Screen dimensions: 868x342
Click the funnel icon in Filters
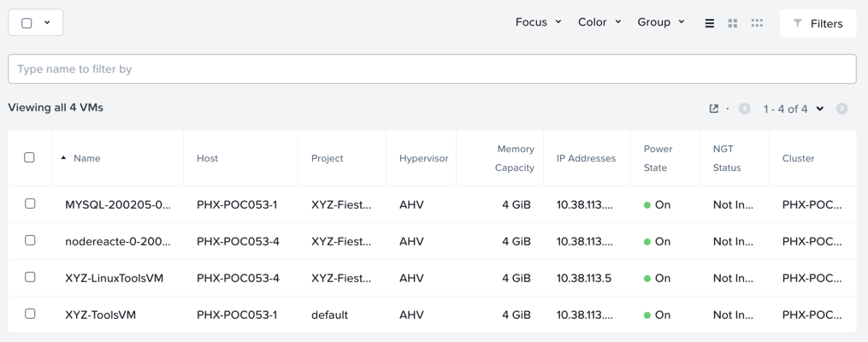(797, 23)
